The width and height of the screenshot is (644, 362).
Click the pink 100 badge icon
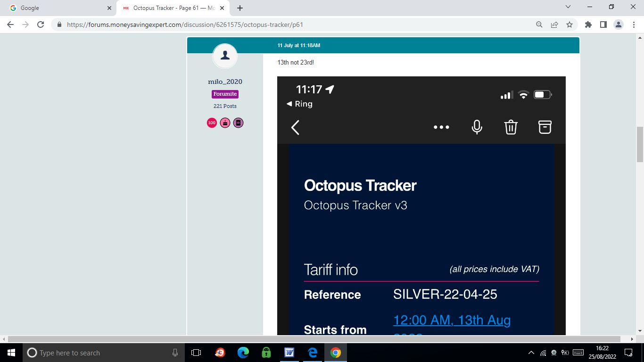(212, 123)
